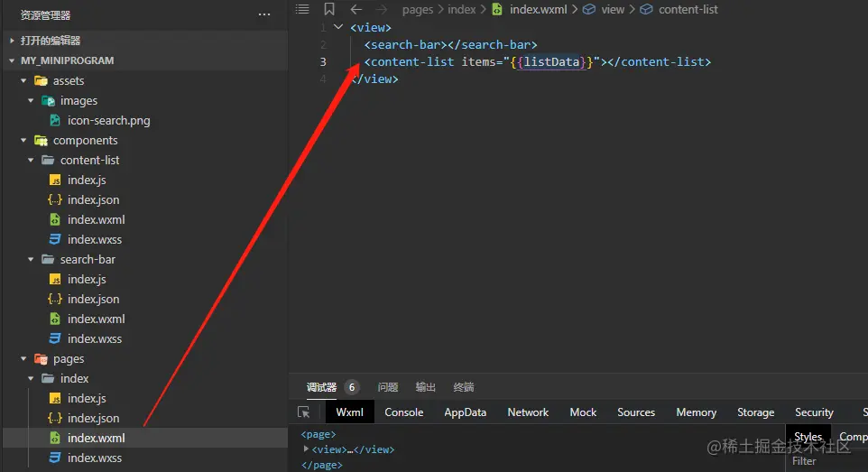This screenshot has width=868, height=472.
Task: Open the AppData tab
Action: coord(465,412)
